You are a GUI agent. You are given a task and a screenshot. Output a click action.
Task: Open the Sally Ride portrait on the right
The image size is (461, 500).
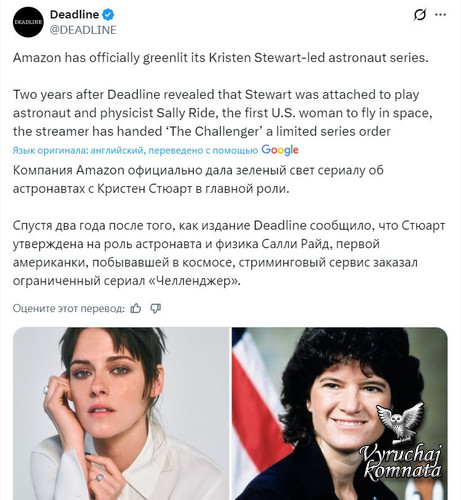pos(340,414)
